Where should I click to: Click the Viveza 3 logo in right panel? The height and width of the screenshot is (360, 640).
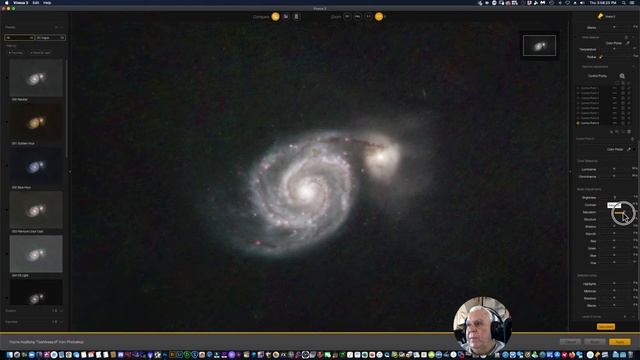[600, 16]
